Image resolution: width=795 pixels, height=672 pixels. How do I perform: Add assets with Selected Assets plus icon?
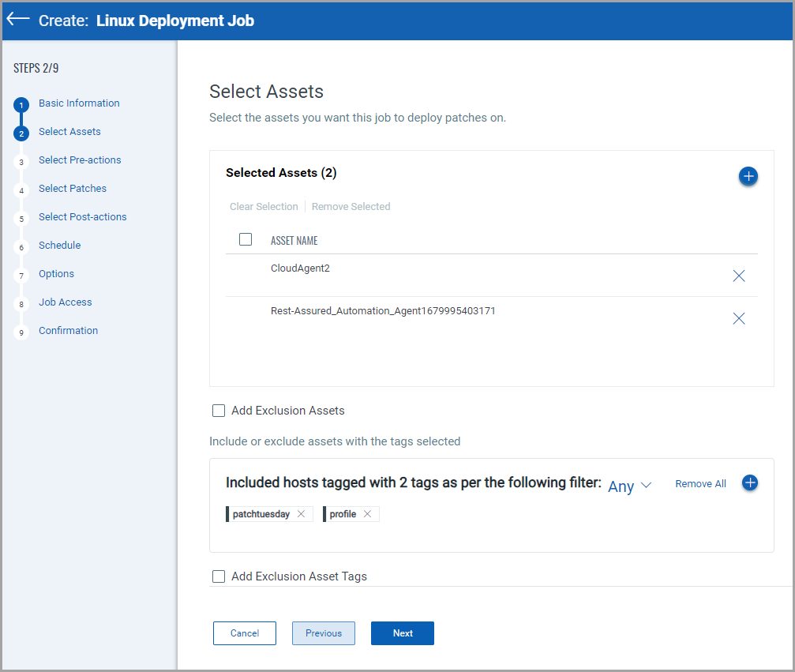(748, 176)
